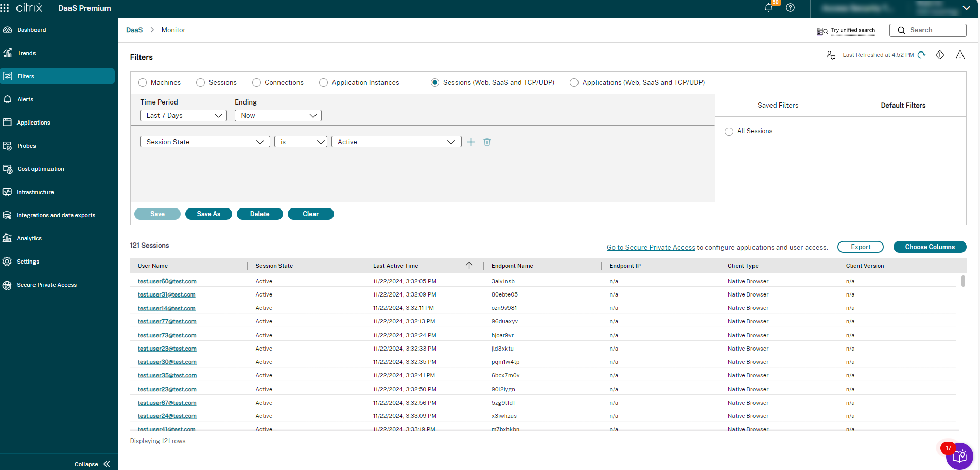Open the resource center lightbulb widget
This screenshot has height=470, width=980.
959,456
